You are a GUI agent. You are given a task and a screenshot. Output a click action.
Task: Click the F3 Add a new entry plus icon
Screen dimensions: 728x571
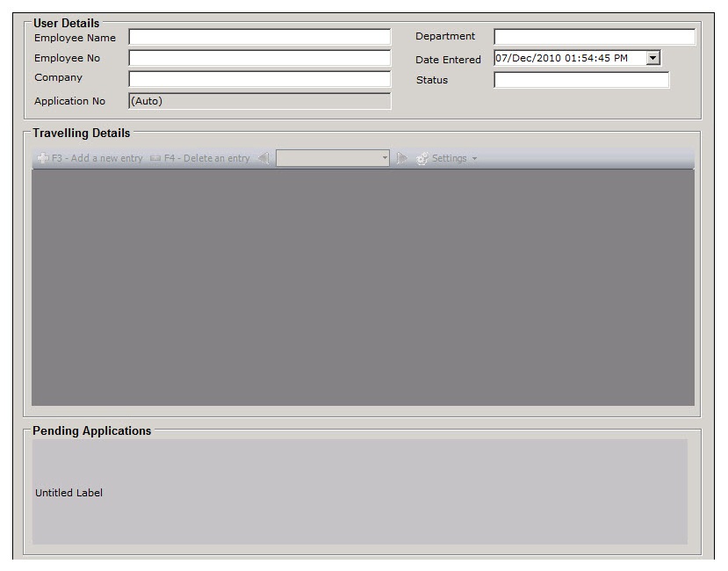pyautogui.click(x=43, y=158)
